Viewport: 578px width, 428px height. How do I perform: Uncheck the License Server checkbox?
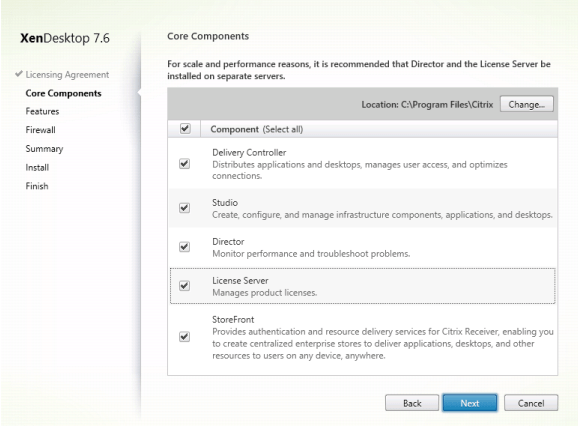point(184,286)
